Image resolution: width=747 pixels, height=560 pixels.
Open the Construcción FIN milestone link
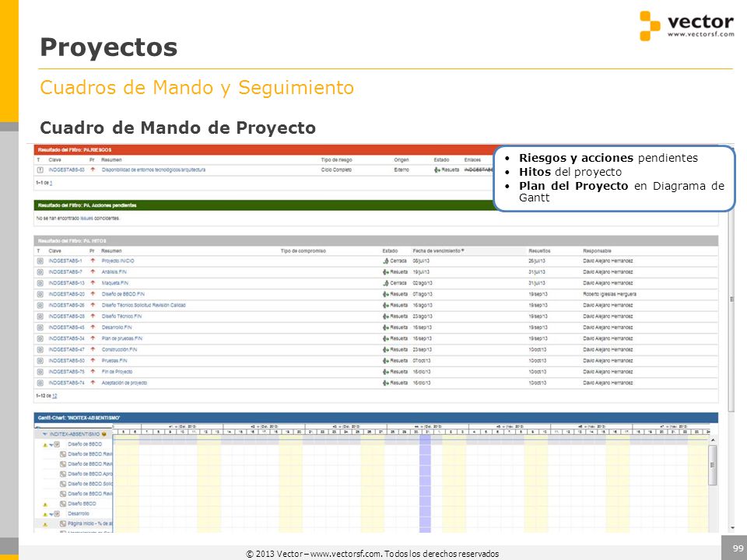coord(119,349)
